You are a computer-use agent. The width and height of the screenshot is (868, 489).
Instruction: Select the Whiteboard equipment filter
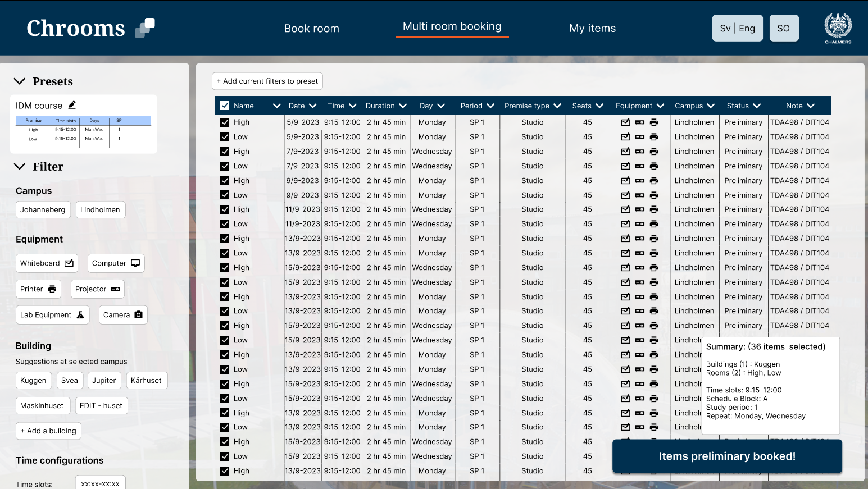pos(47,263)
